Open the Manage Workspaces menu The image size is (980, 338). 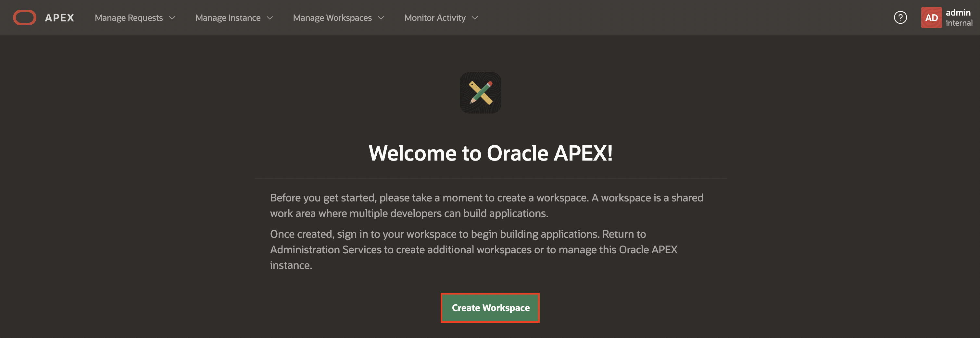[x=332, y=18]
